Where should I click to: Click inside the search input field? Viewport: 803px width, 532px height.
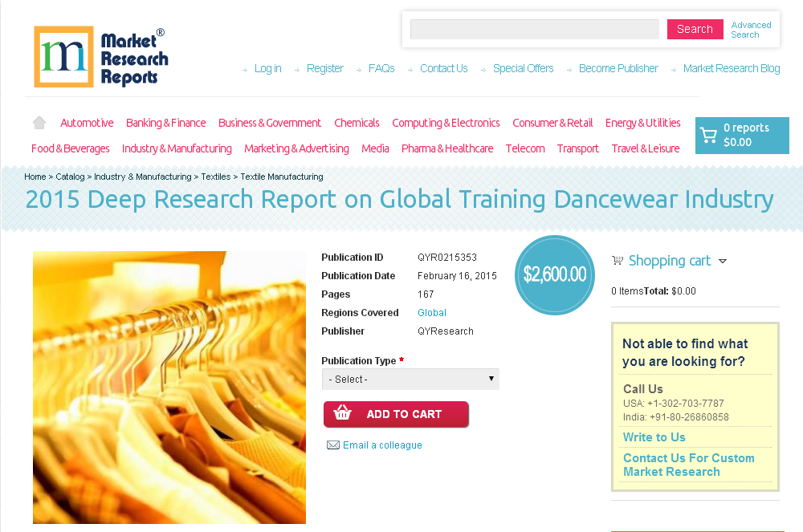tap(534, 29)
